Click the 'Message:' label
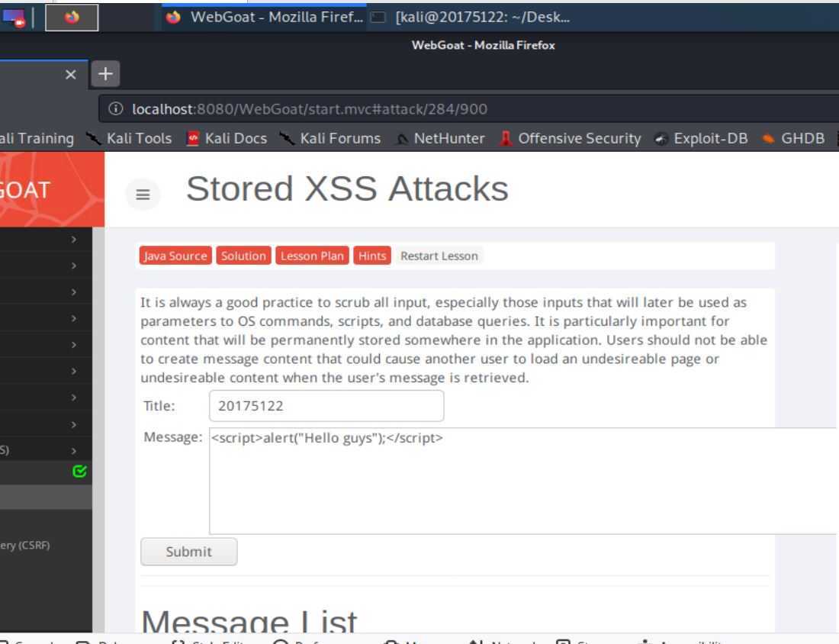 click(x=173, y=437)
